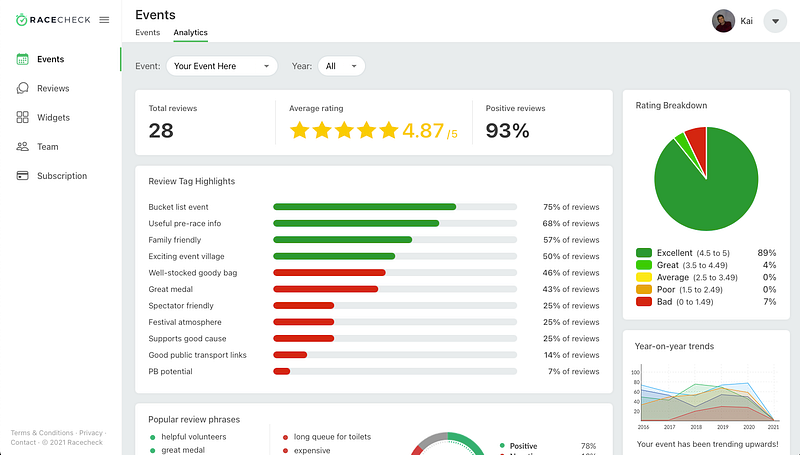Click the Reviews speech bubble icon

tap(22, 88)
